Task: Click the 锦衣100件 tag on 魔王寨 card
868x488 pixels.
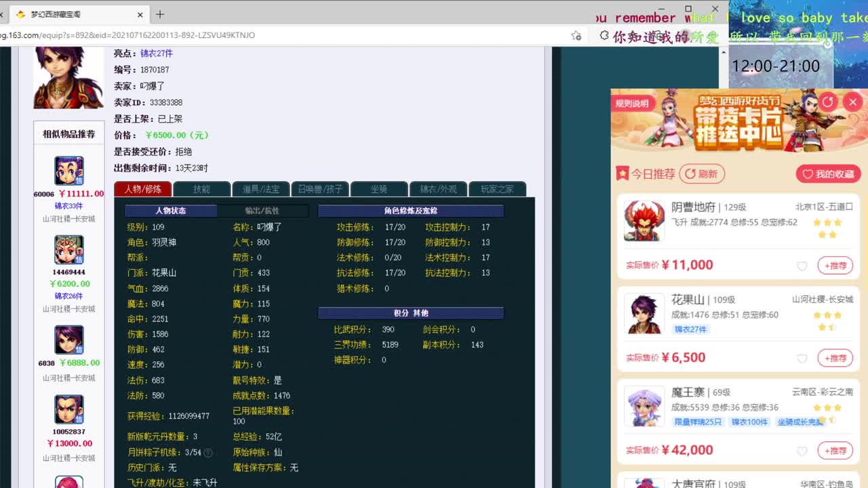Action: coord(750,422)
